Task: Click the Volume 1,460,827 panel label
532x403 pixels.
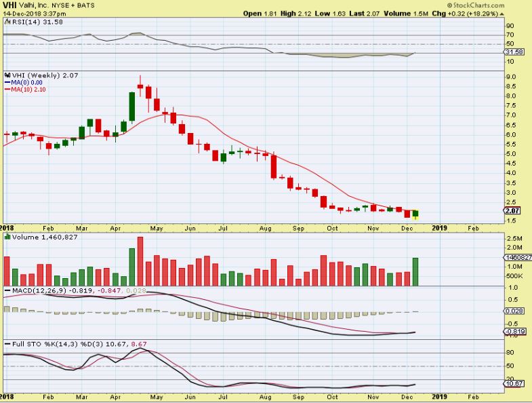Action: pos(45,237)
